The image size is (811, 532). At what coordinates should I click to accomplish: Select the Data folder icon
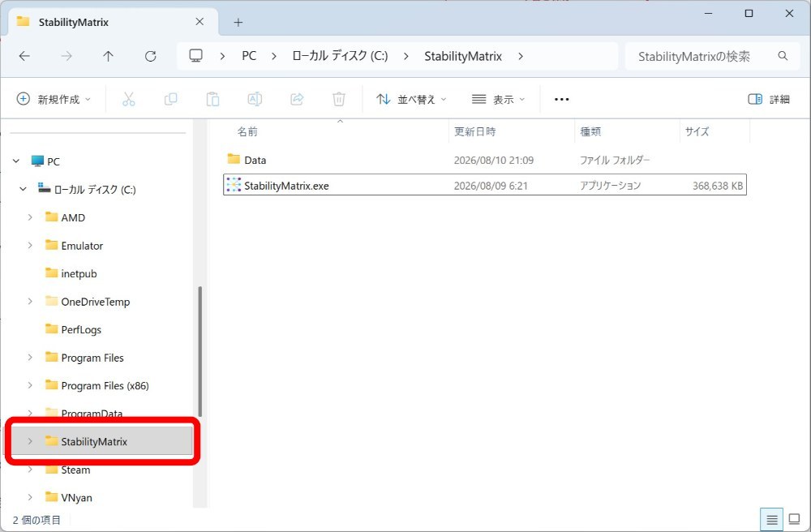(234, 159)
